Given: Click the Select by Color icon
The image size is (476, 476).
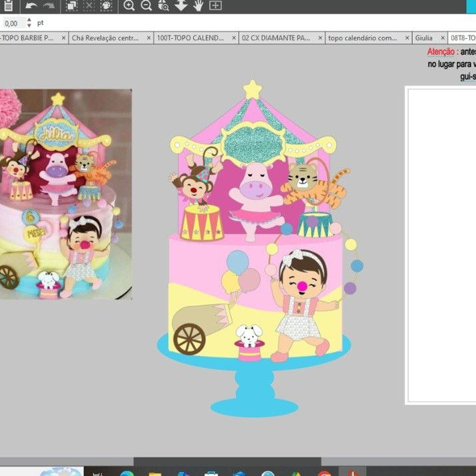Looking at the screenshot, I should pyautogui.click(x=106, y=5).
